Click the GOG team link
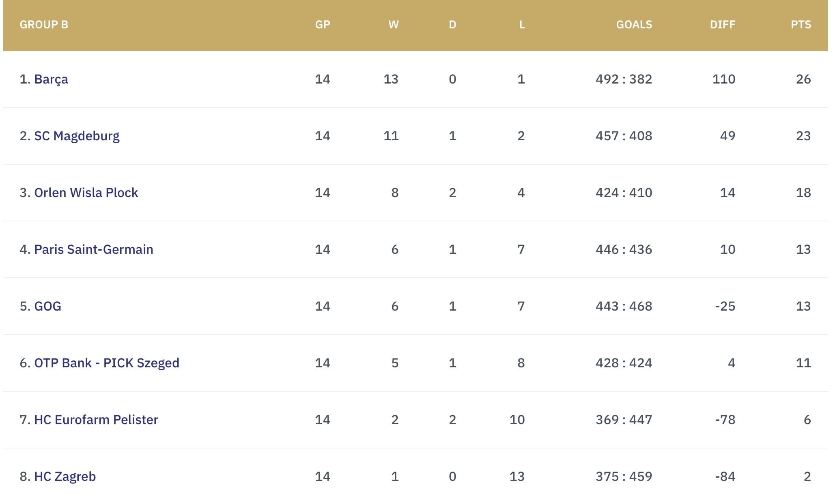Viewport: 833px width, 504px height. pos(47,306)
